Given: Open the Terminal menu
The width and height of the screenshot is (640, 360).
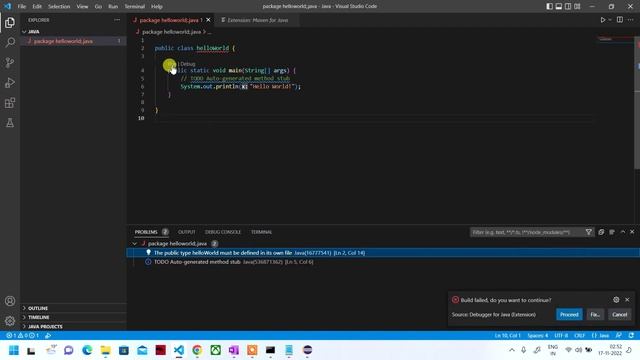Looking at the screenshot, I should pyautogui.click(x=134, y=7).
